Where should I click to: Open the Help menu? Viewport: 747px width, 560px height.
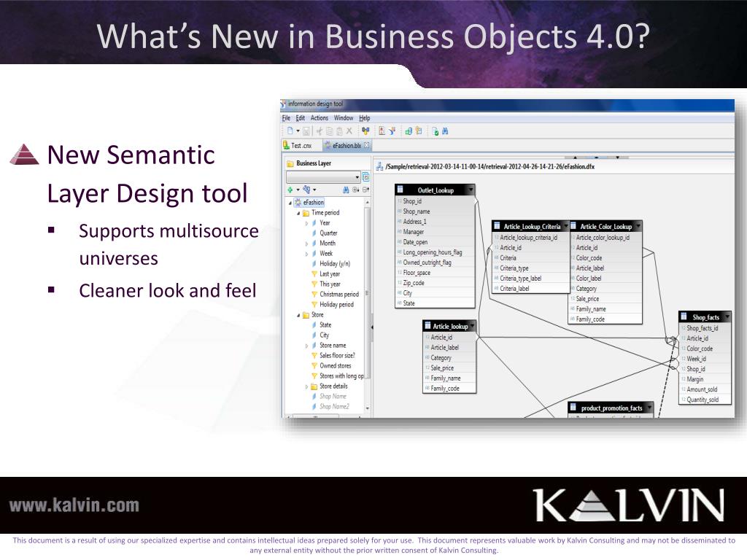[365, 117]
